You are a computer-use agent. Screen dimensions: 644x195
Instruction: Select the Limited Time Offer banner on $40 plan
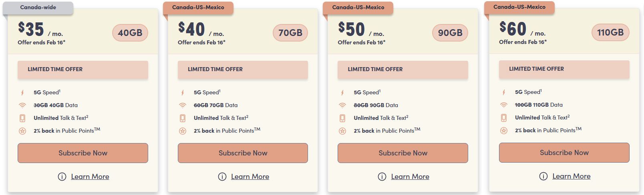[243, 70]
